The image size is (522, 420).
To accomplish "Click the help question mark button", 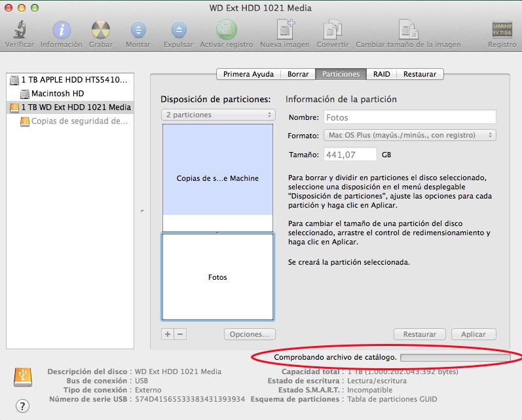I will [x=22, y=406].
